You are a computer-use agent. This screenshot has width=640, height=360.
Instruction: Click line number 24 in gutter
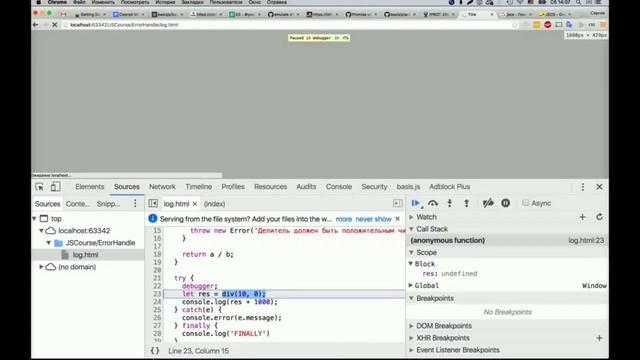coord(157,302)
